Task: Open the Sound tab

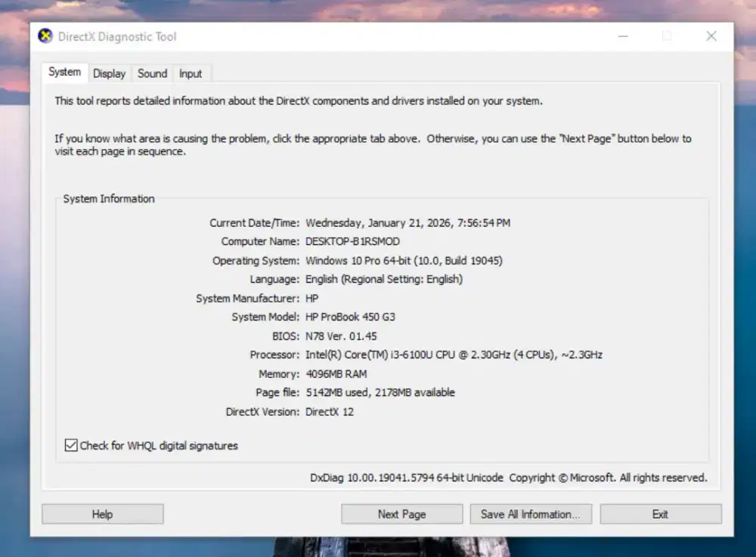Action: [x=152, y=73]
